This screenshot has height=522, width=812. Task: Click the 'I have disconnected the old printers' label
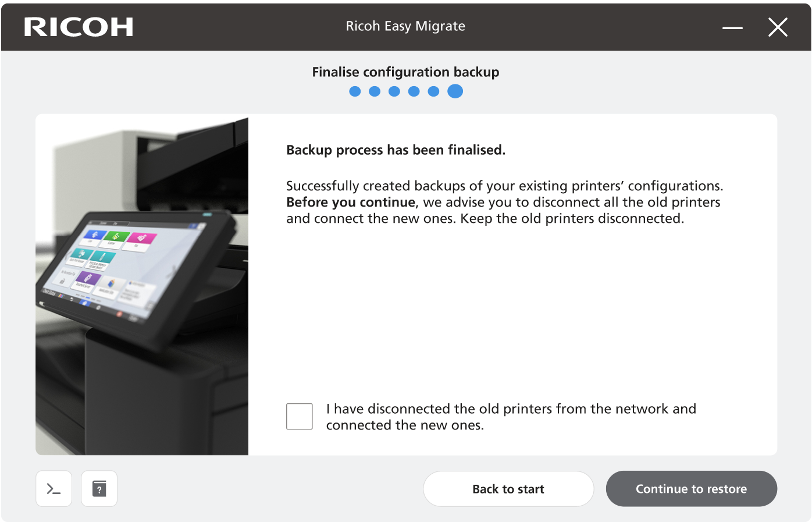click(x=511, y=417)
